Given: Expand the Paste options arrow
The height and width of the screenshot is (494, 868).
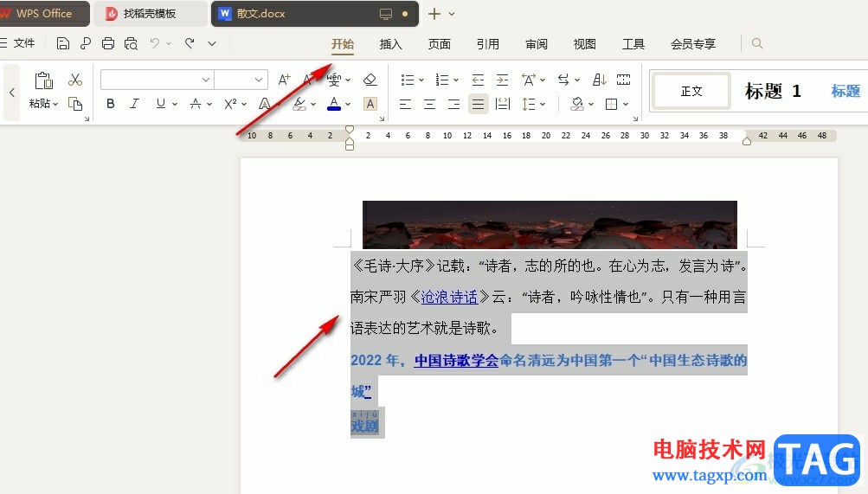Looking at the screenshot, I should coord(55,104).
